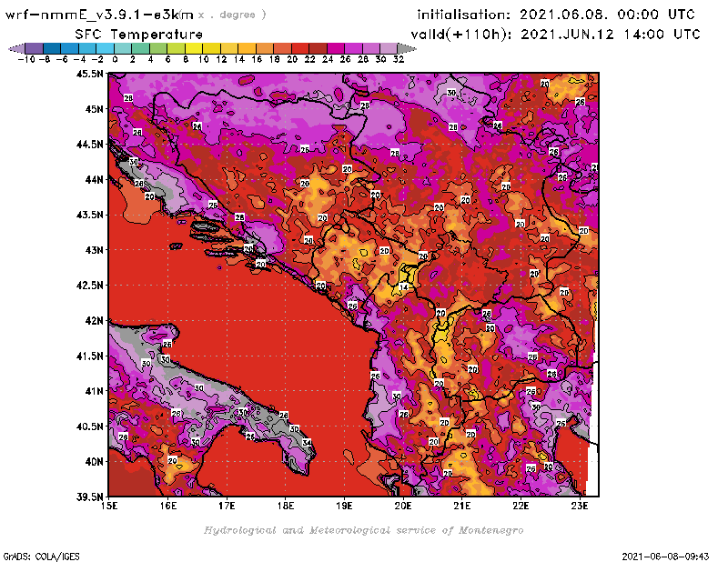The image size is (728, 562).
Task: Click the purple -10 to -8 legend swatch
Action: pyautogui.click(x=35, y=48)
